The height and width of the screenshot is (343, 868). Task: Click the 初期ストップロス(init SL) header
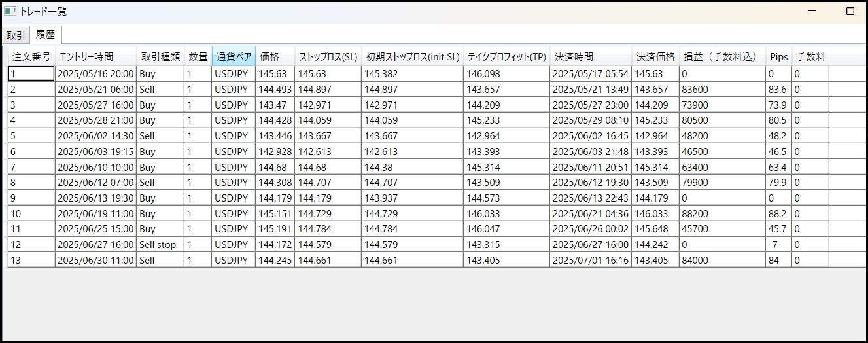(x=412, y=57)
